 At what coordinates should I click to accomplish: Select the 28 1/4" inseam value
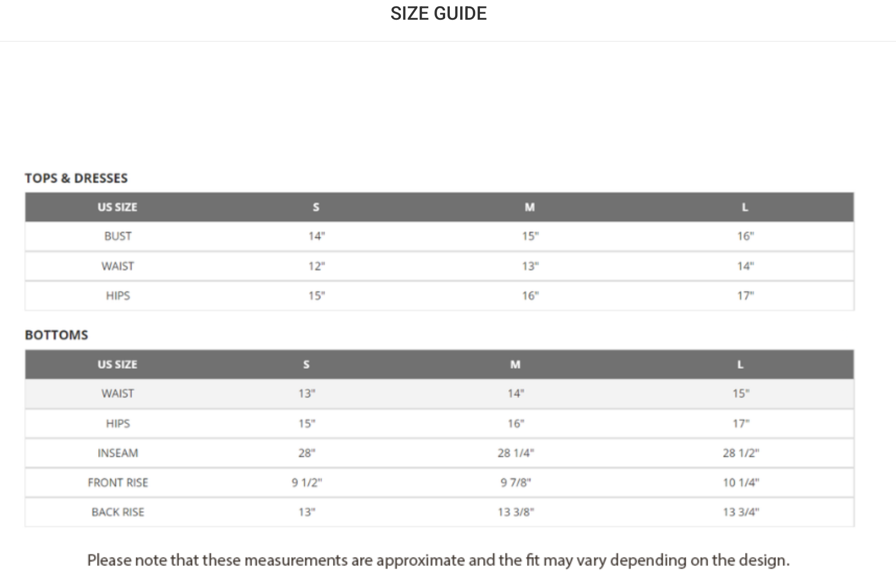(516, 453)
